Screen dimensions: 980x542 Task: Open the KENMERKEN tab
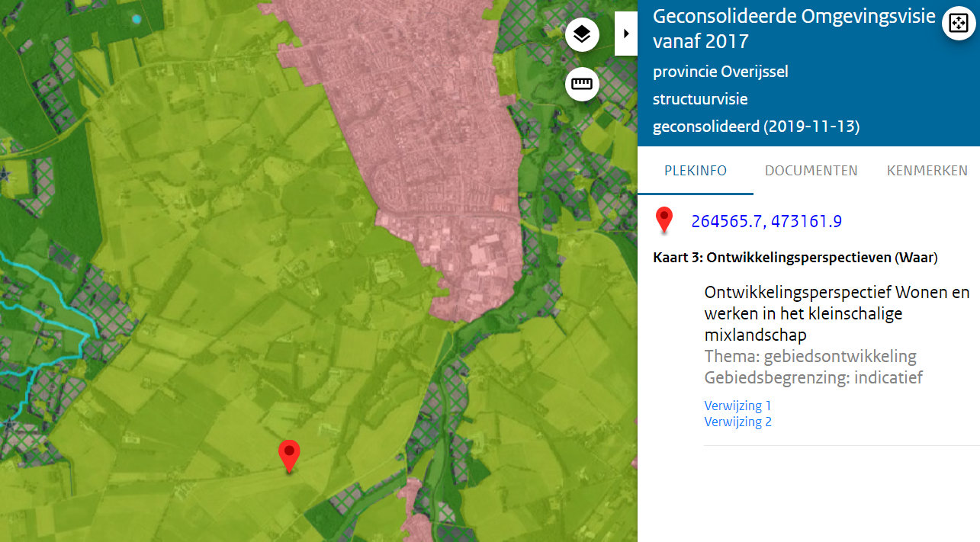(x=927, y=171)
